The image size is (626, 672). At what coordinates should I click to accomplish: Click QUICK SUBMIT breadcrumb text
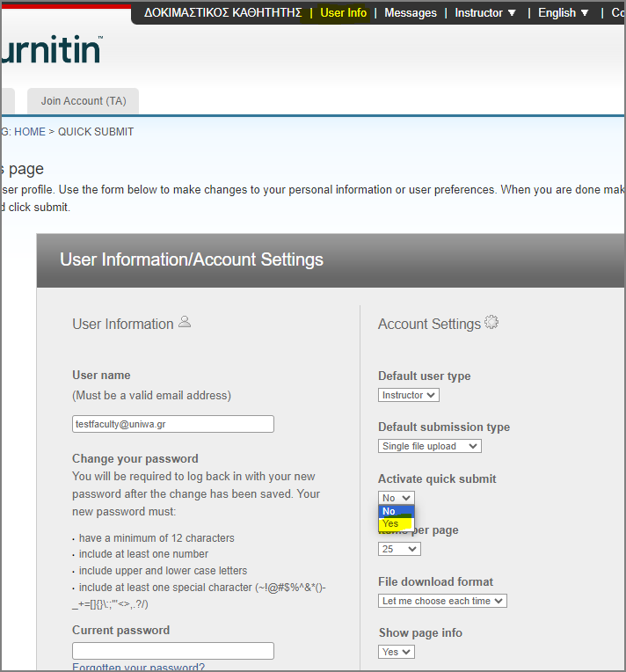coord(96,132)
